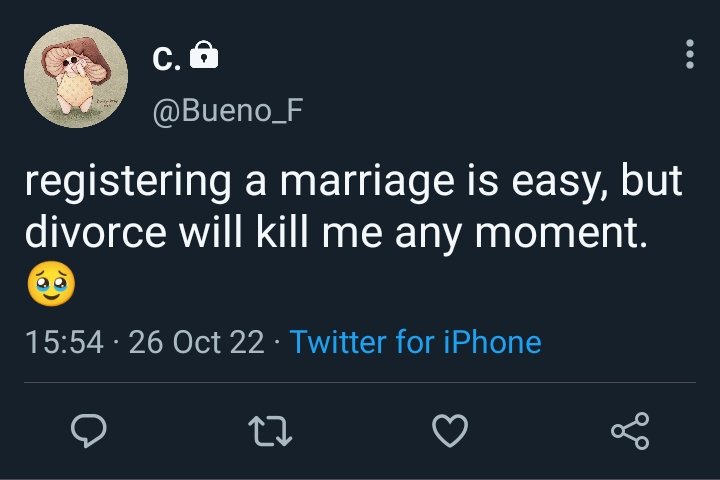This screenshot has width=720, height=480.
Task: Retweet this tweet using the arrows icon
Action: 270,431
